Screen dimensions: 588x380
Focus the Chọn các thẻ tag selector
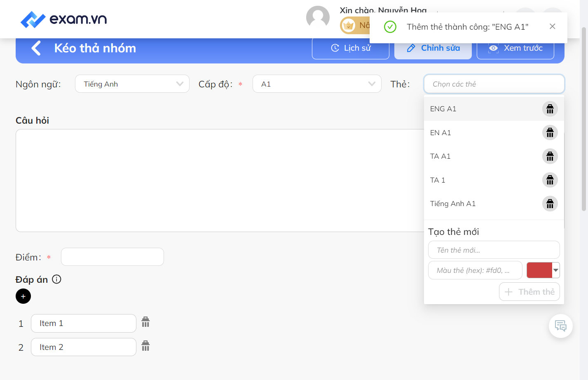click(494, 84)
